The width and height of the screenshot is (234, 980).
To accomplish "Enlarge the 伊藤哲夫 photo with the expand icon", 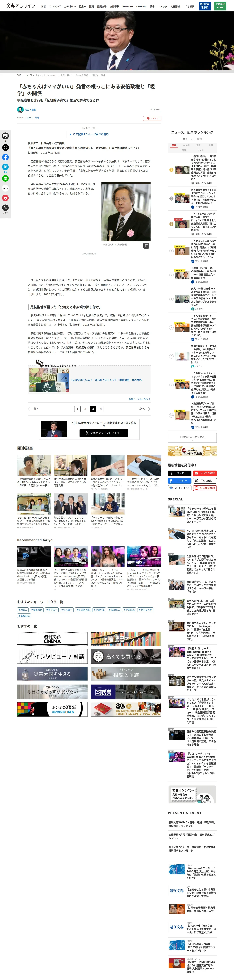I will coord(146,246).
